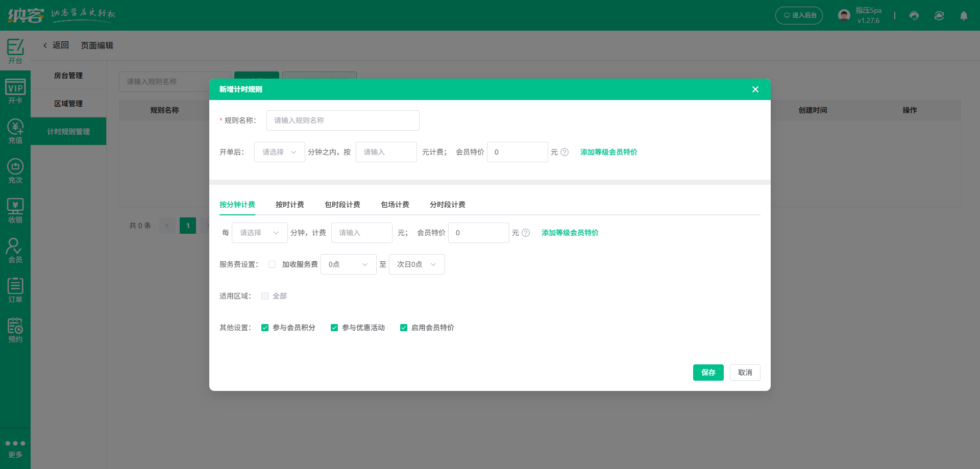Click the VIP 开卡 sidebar icon
The width and height of the screenshot is (980, 469).
(15, 91)
